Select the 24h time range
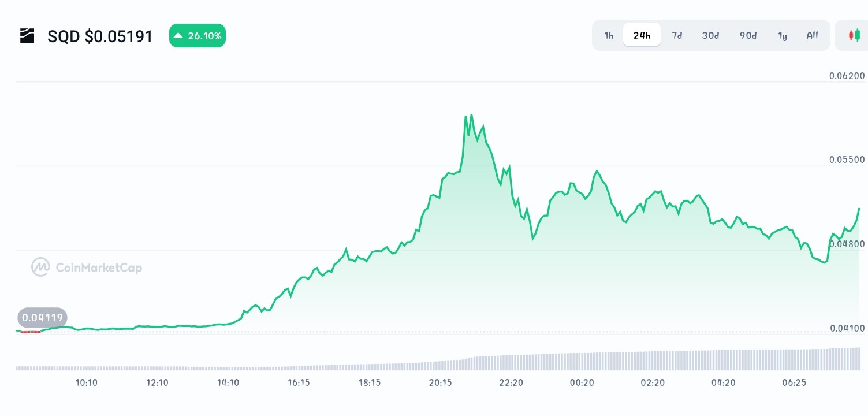The width and height of the screenshot is (868, 416). click(x=642, y=35)
